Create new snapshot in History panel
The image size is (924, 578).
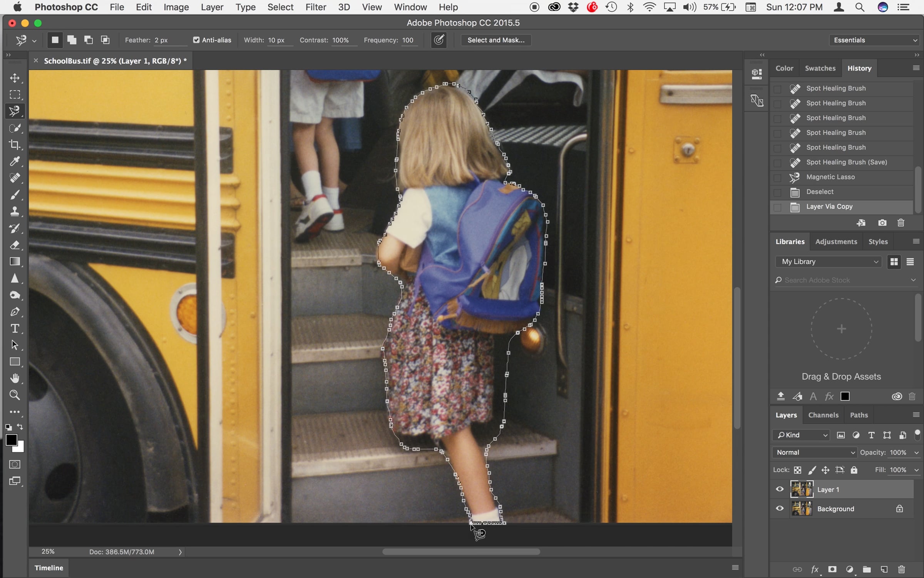pos(882,223)
